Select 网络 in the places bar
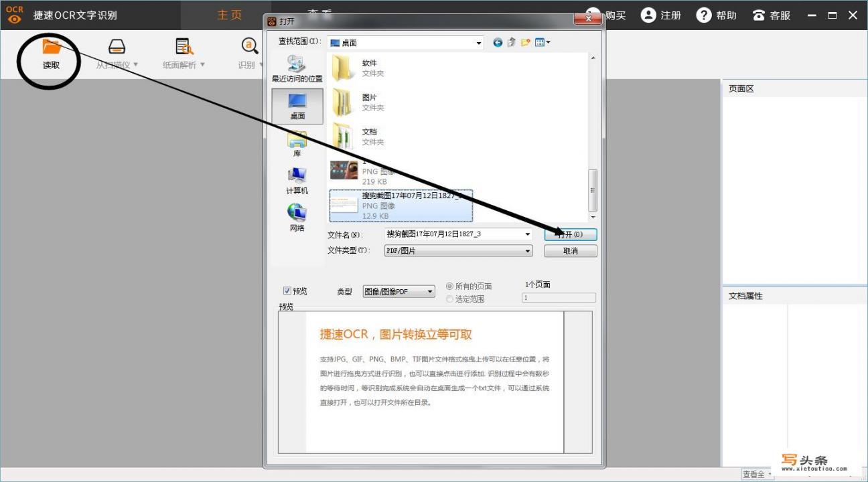 point(297,218)
